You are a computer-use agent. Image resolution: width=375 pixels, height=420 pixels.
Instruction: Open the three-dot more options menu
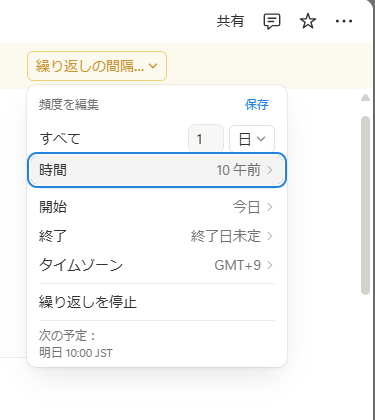coord(344,21)
